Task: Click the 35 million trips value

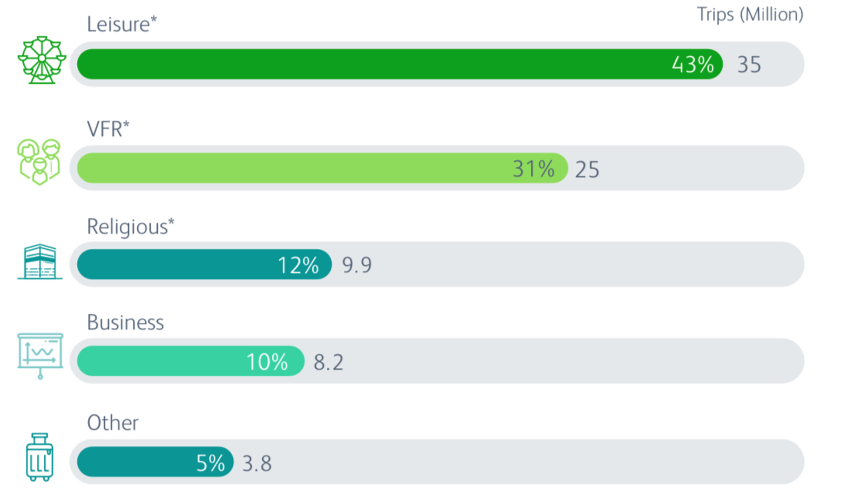Action: [749, 65]
